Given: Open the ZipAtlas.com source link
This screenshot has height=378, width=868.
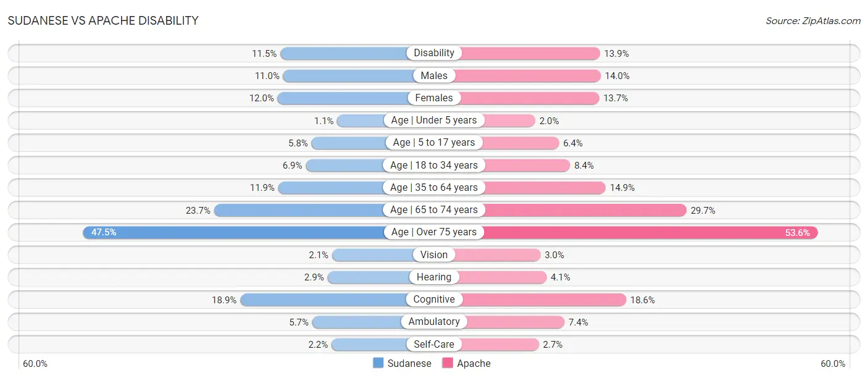Looking at the screenshot, I should [x=813, y=21].
